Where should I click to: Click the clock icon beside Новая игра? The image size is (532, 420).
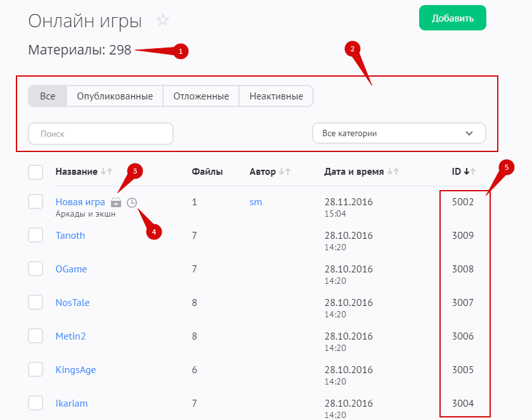click(132, 203)
